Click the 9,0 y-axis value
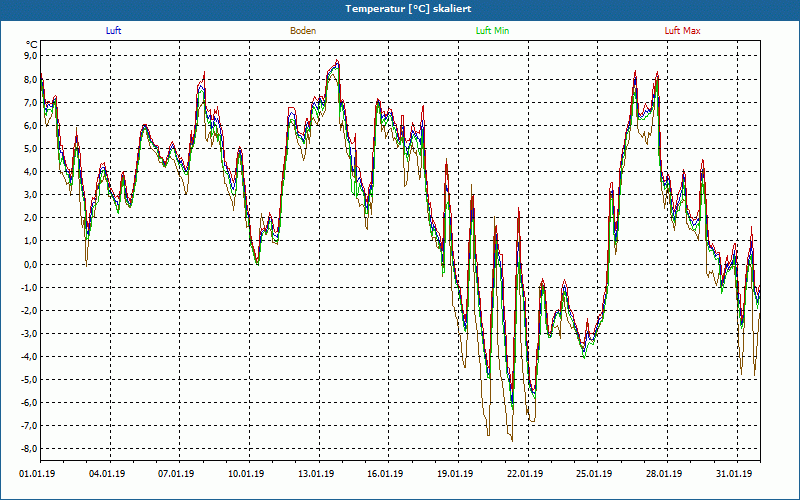The height and width of the screenshot is (500, 800). [x=31, y=56]
